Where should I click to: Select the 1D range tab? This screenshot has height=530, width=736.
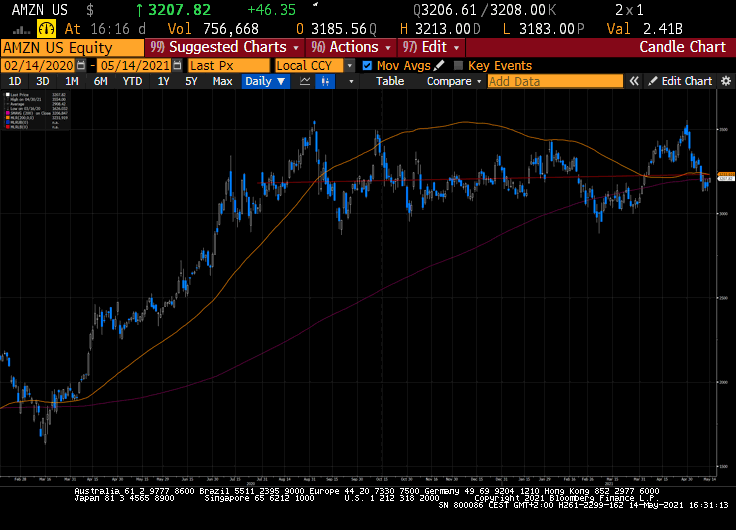(x=15, y=81)
